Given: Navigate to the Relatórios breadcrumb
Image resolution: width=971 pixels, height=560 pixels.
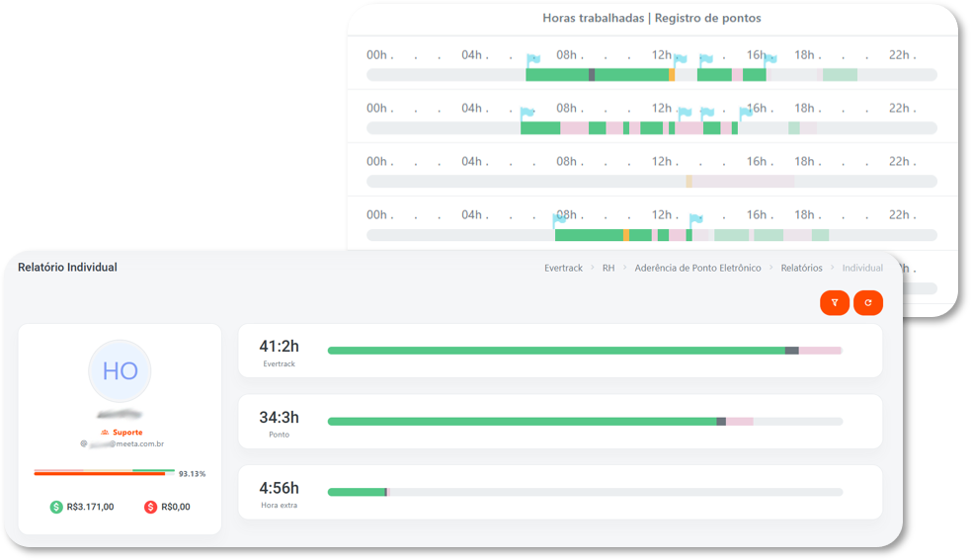Looking at the screenshot, I should pos(801,268).
